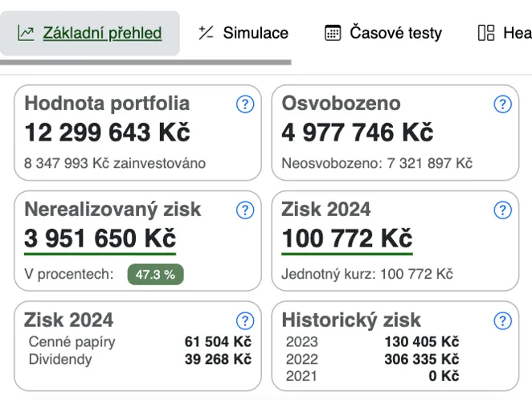Open help icon on Osvobozeno card
This screenshot has height=400, width=532.
click(x=502, y=104)
